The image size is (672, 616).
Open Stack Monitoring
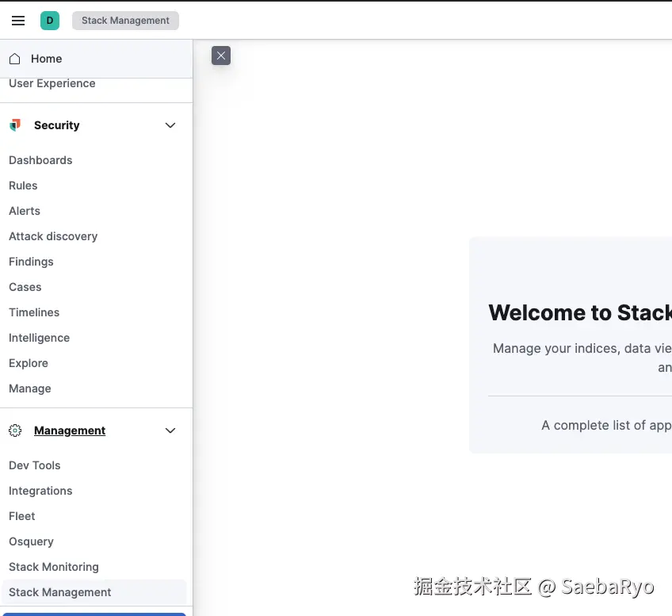tap(54, 567)
